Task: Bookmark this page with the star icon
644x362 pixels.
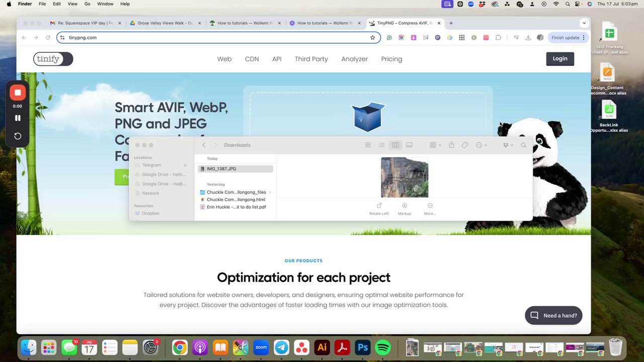Action: tap(373, 38)
